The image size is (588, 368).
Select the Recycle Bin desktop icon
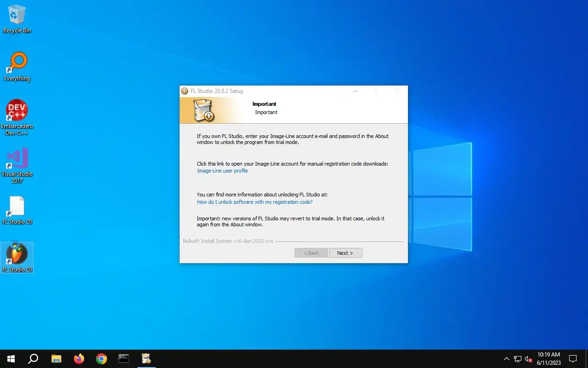click(x=17, y=19)
